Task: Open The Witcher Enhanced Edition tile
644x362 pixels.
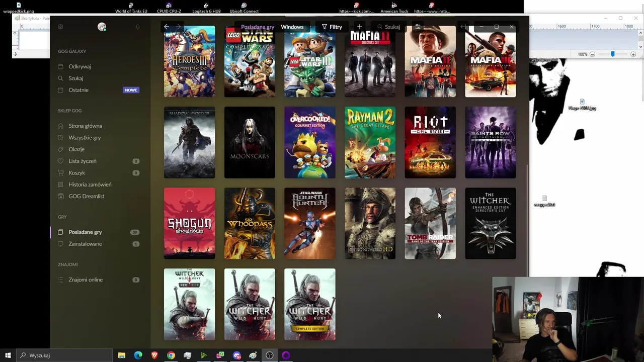Action: (x=491, y=223)
